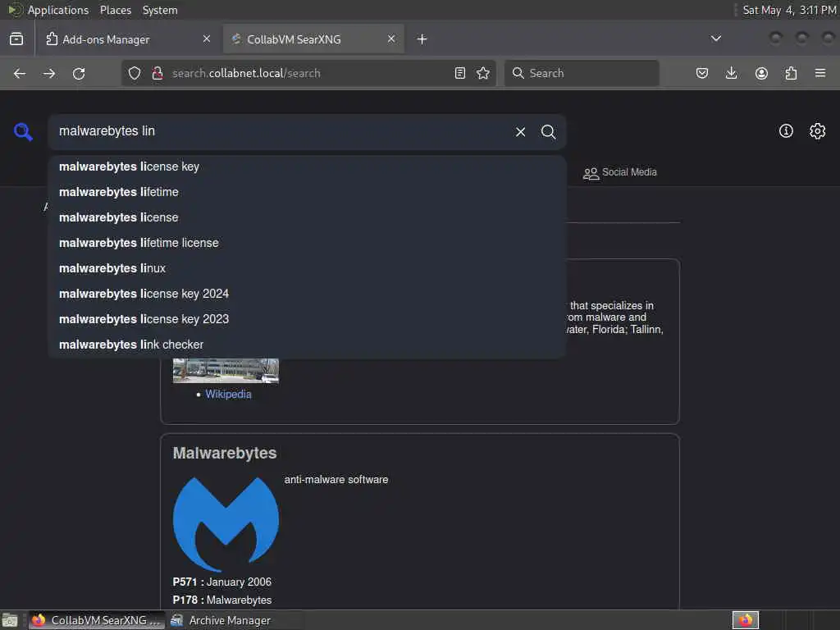Switch to CollabVM SearXNG tab
The width and height of the screenshot is (840, 630).
[313, 39]
